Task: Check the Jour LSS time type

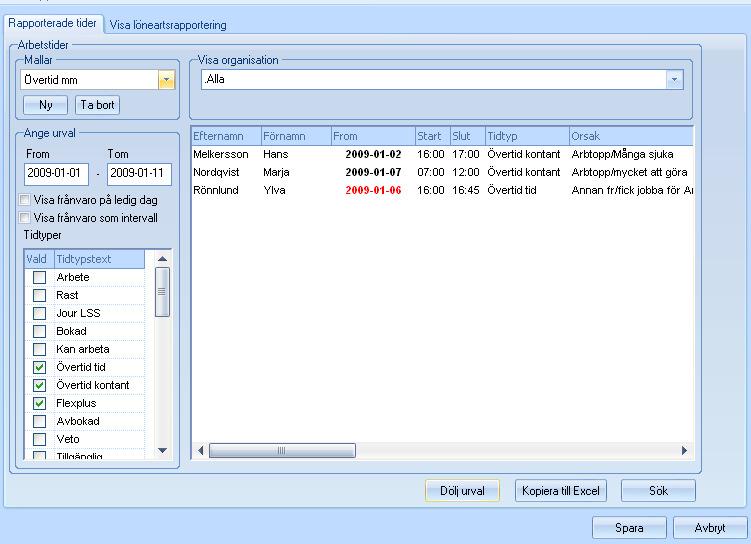Action: [39, 313]
